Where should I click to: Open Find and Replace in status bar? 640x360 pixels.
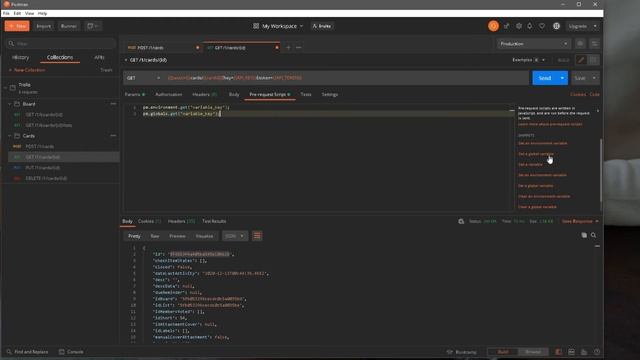click(x=27, y=352)
